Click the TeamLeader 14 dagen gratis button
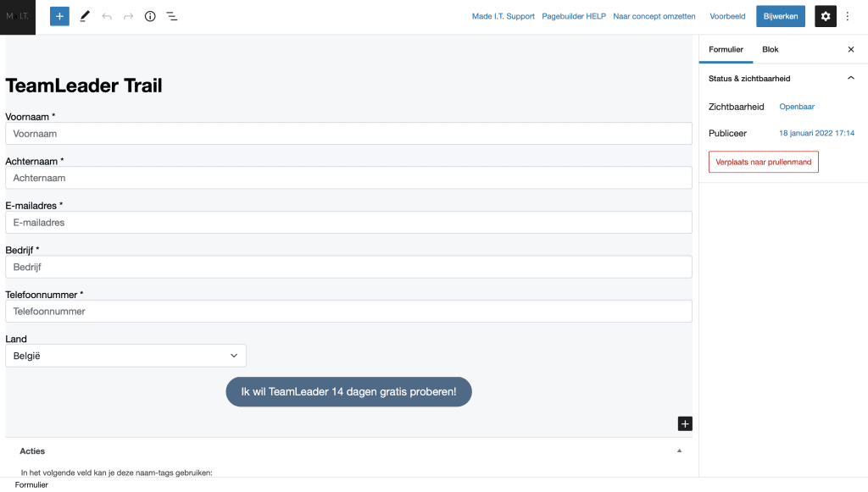The height and width of the screenshot is (492, 868). pyautogui.click(x=348, y=391)
